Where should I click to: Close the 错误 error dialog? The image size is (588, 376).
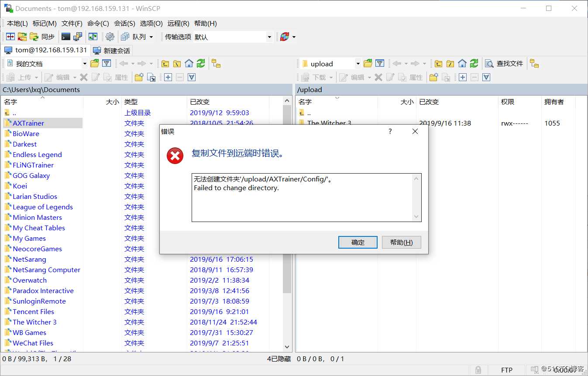click(415, 131)
